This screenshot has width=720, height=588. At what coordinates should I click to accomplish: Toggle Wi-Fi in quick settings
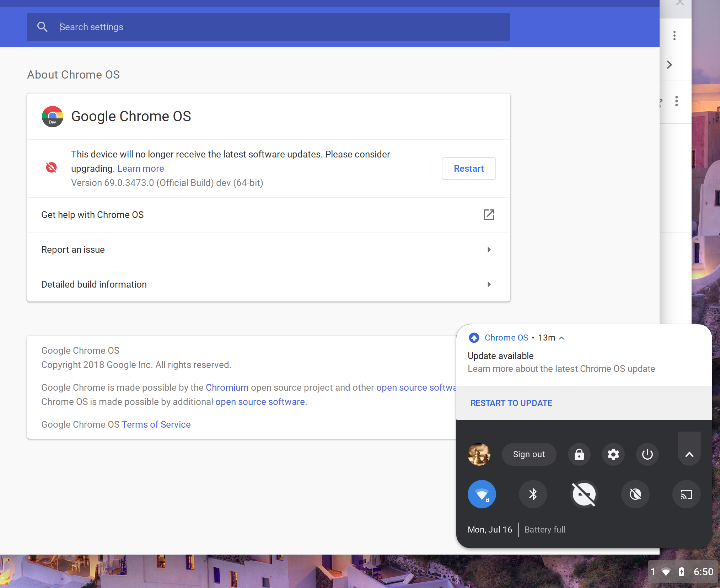click(482, 494)
